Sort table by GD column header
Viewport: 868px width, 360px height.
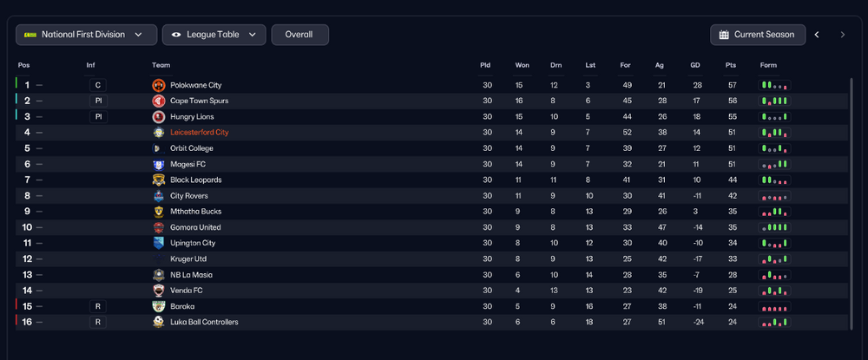pos(694,65)
